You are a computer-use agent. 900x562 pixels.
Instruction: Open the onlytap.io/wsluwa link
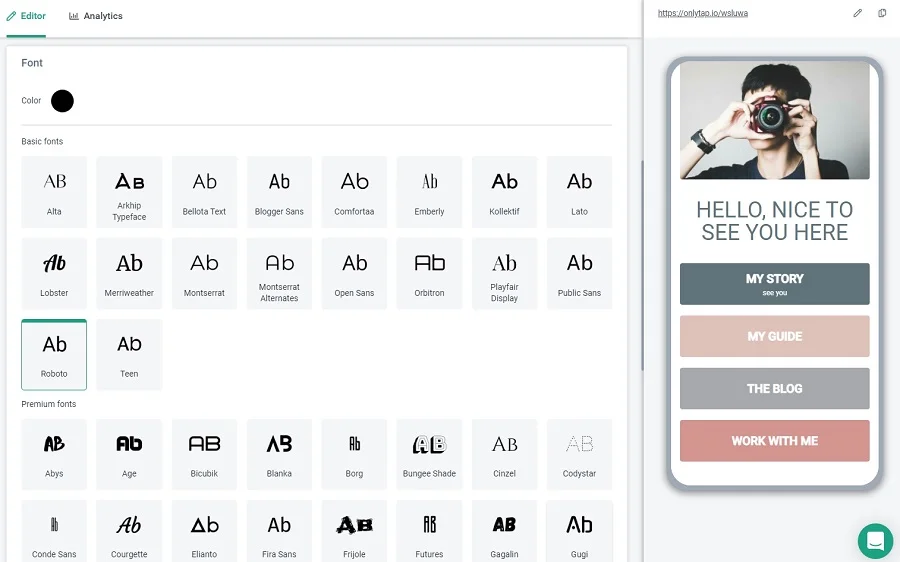point(702,13)
